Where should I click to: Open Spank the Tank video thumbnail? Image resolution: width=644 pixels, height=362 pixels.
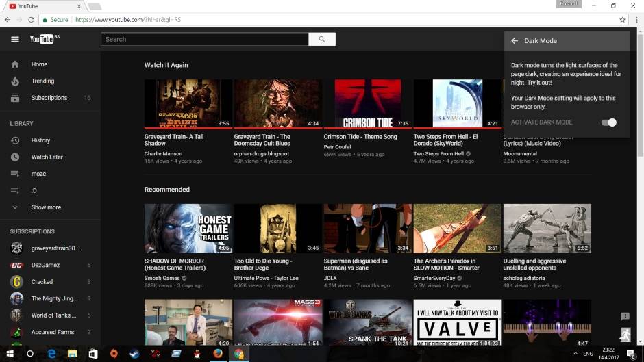coord(368,322)
